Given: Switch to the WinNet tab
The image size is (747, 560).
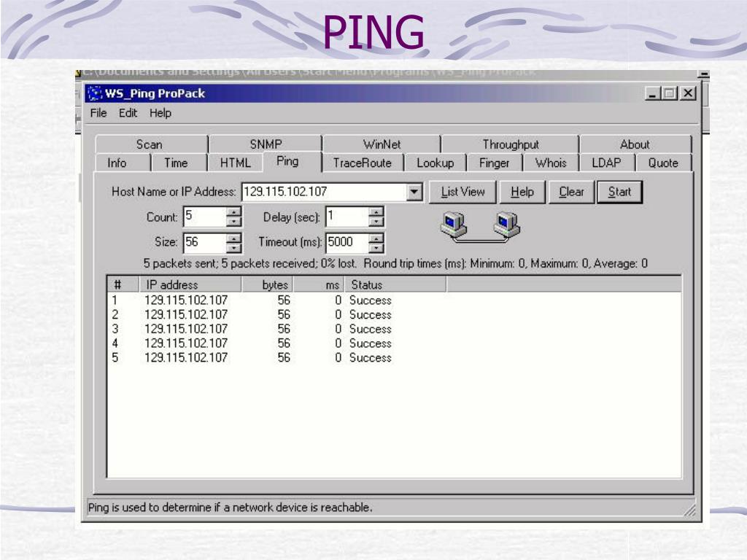Looking at the screenshot, I should 382,144.
